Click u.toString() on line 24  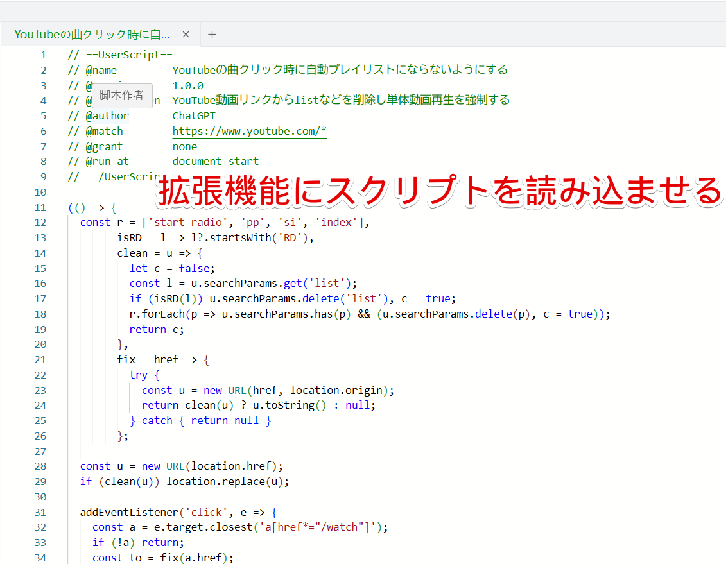tap(290, 406)
